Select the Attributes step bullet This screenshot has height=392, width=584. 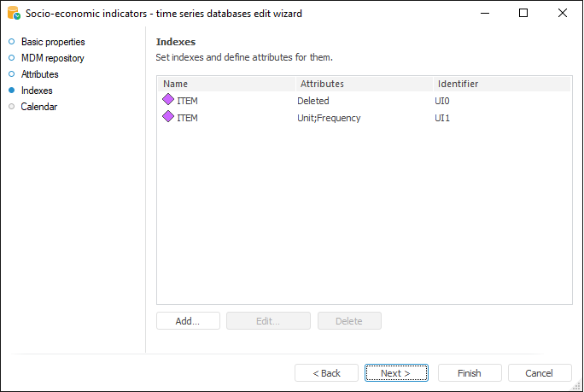pos(12,74)
